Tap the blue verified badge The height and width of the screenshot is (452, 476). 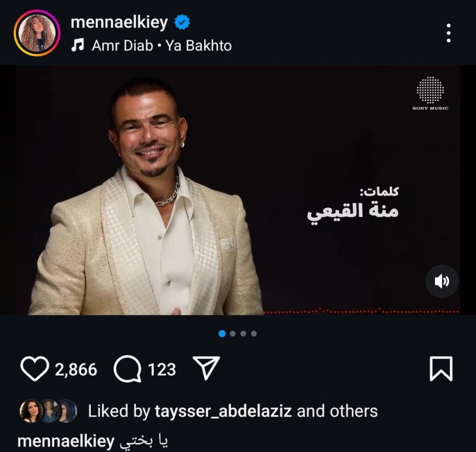182,22
